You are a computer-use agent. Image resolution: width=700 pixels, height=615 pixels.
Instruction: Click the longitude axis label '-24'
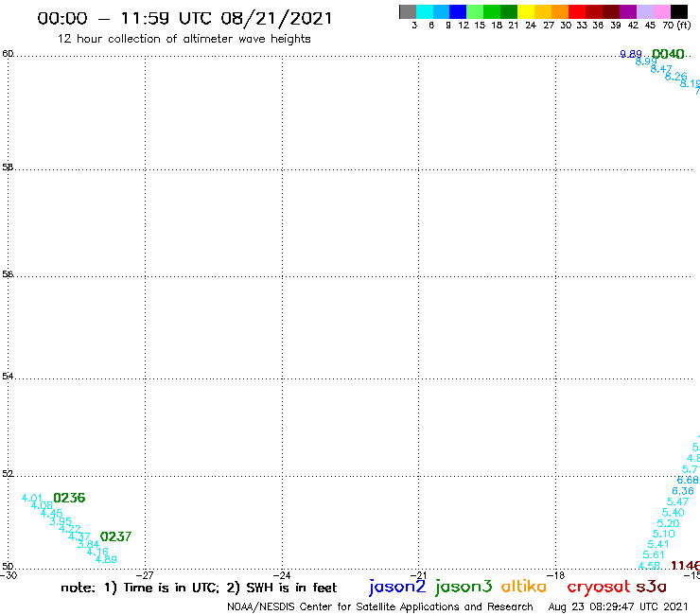click(x=282, y=575)
